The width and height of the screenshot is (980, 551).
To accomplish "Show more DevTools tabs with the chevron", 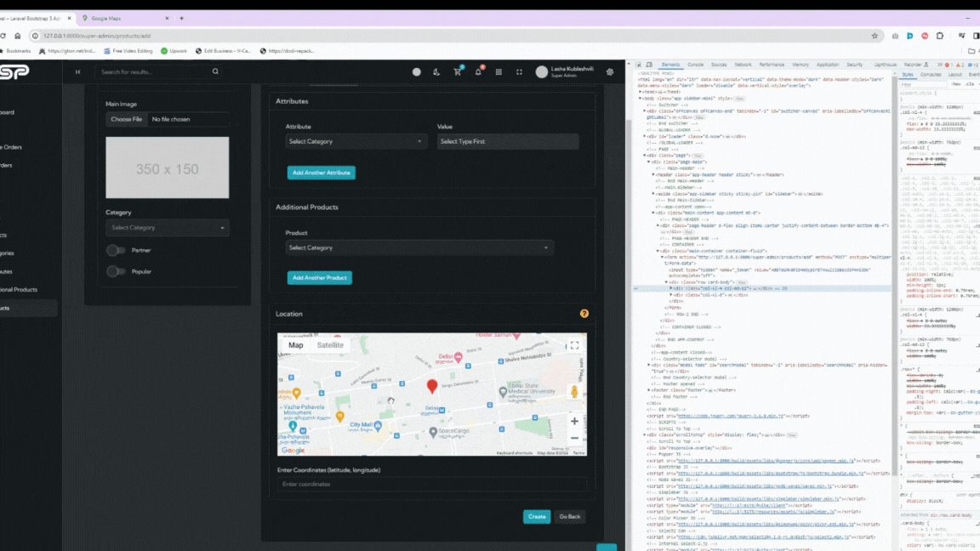I will 939,65.
